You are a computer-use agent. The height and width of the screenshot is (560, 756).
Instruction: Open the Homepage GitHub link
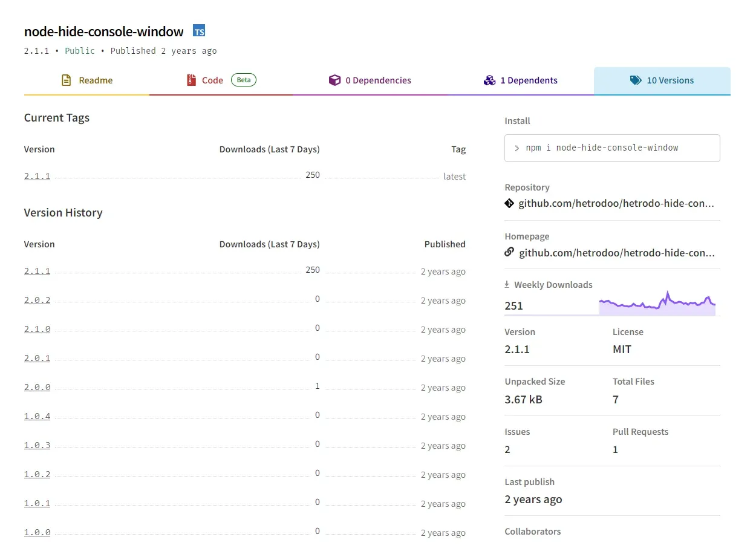616,252
